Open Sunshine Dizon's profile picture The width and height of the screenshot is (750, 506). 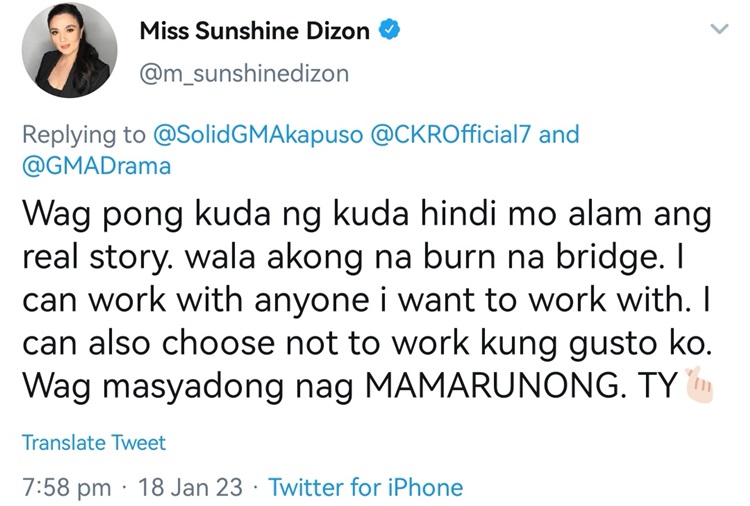click(x=68, y=57)
